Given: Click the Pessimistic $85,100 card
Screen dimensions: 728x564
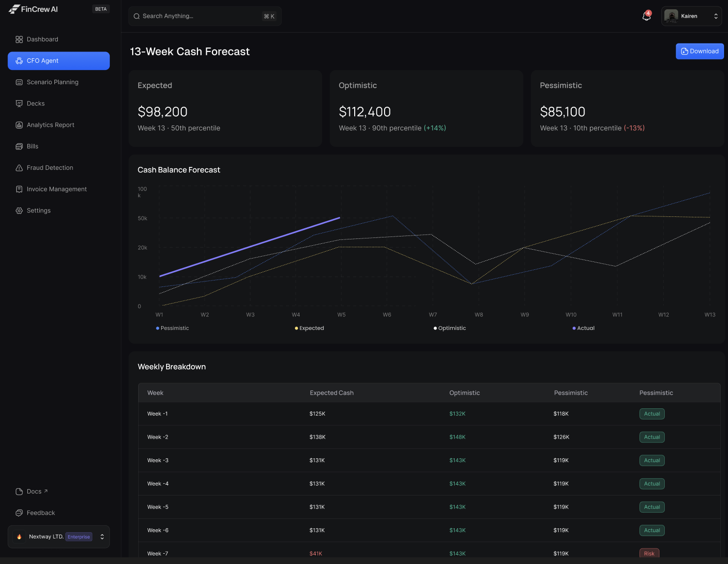Looking at the screenshot, I should tap(628, 108).
